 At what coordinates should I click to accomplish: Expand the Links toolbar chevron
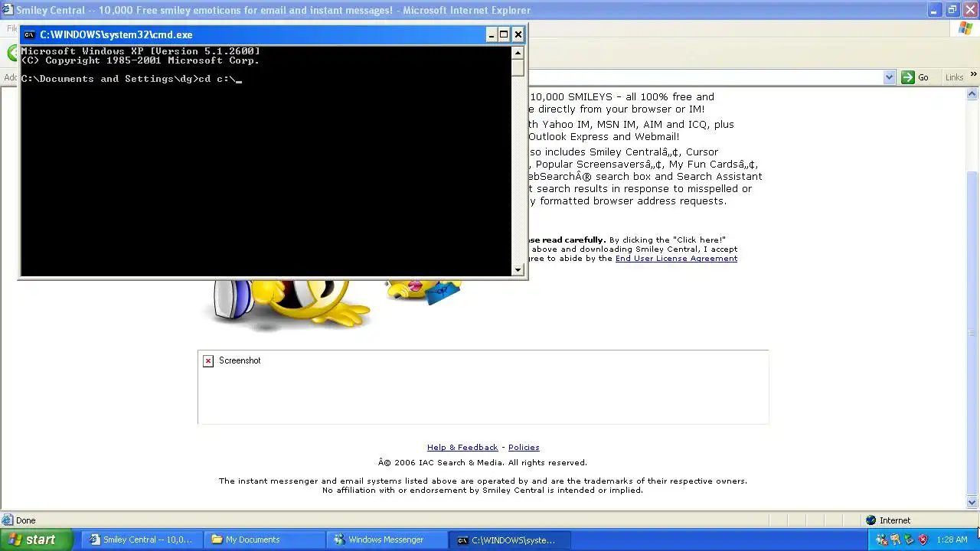coord(973,75)
